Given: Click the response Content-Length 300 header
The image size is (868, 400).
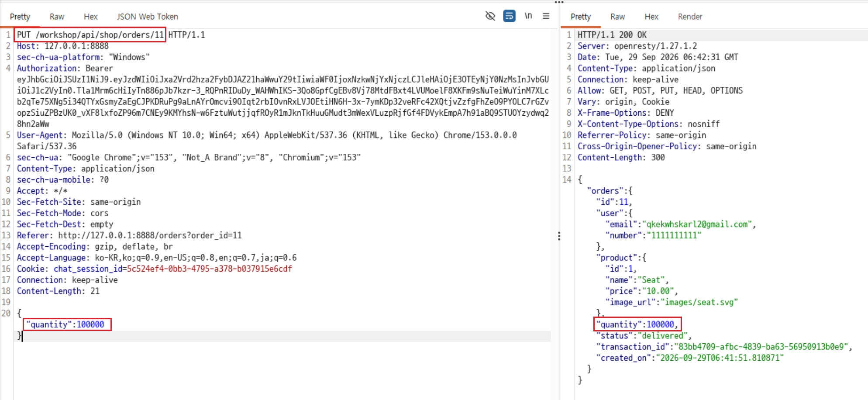Looking at the screenshot, I should point(621,157).
